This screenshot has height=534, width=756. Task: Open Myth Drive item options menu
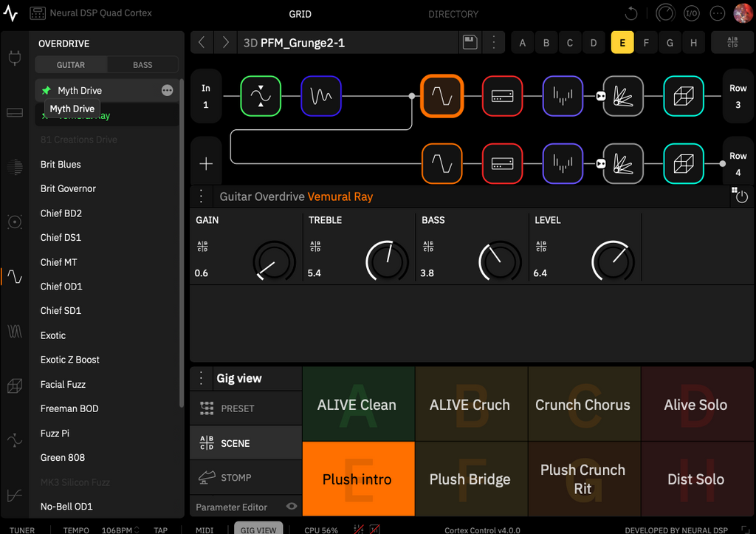click(x=167, y=90)
